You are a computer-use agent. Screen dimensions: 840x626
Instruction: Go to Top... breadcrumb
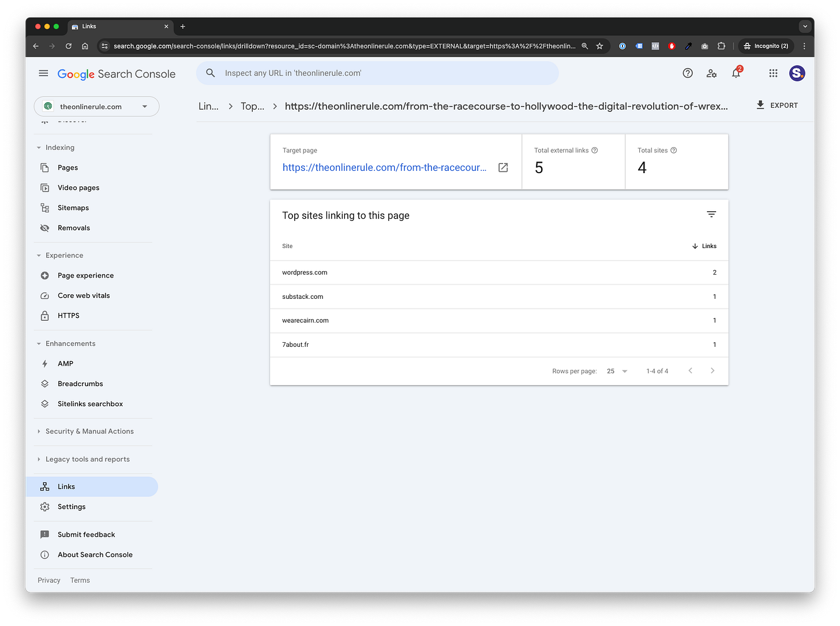coord(252,106)
